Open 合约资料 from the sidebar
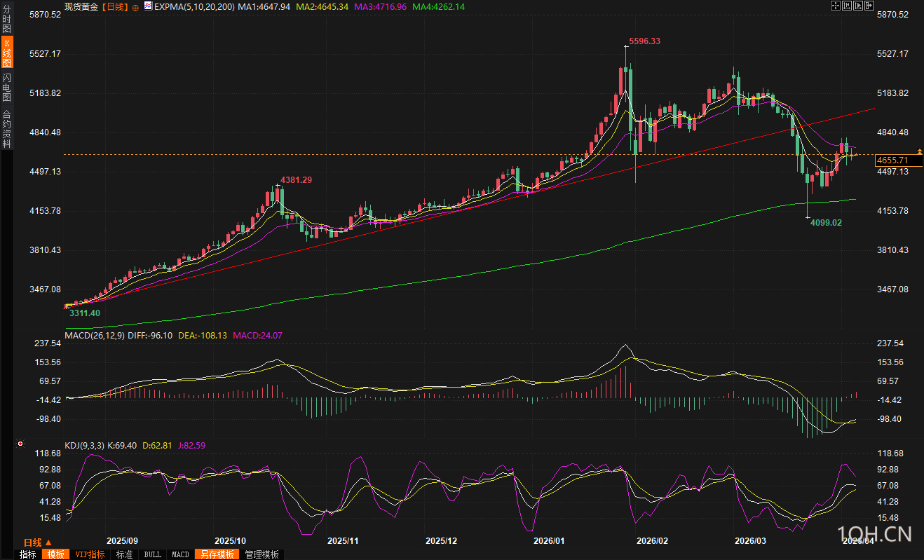The height and width of the screenshot is (560, 924). click(x=6, y=128)
